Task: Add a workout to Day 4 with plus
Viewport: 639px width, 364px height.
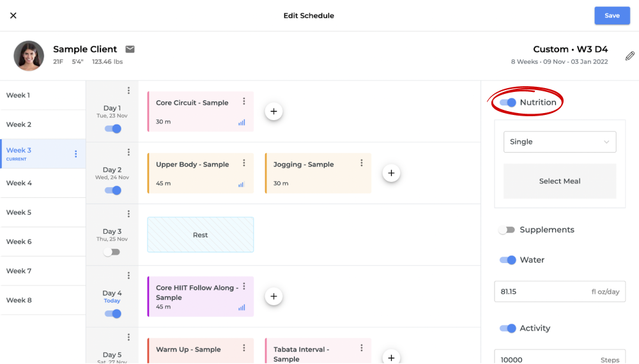Action: [273, 296]
